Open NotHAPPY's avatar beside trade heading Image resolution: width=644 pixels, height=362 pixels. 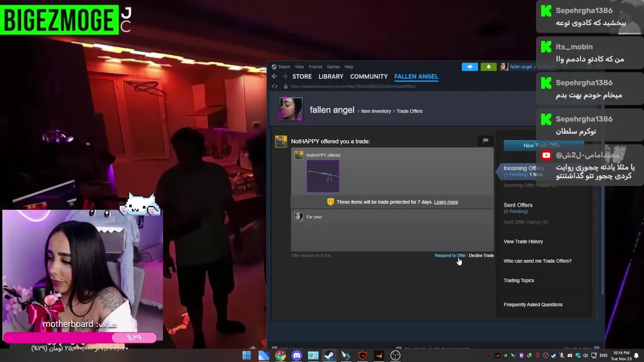[x=281, y=142]
